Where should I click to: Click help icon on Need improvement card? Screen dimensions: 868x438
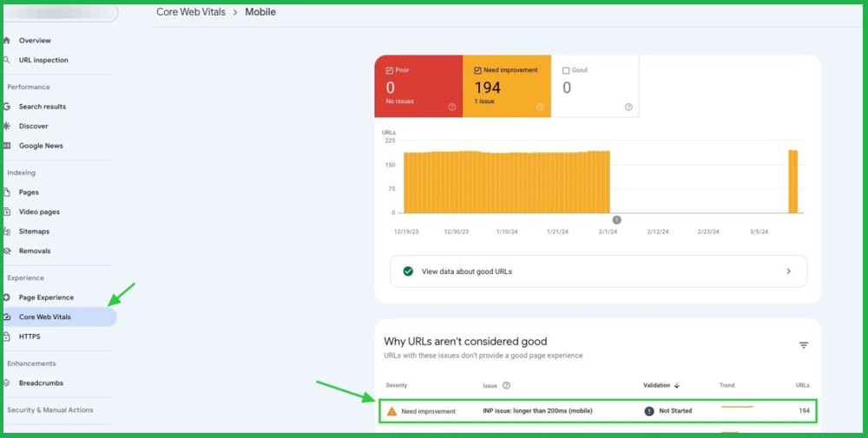540,108
